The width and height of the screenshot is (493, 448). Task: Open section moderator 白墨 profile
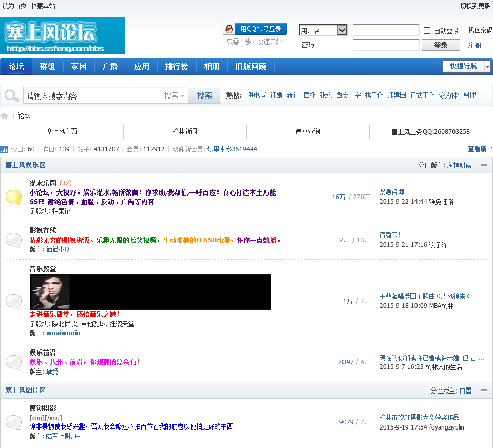[466, 391]
